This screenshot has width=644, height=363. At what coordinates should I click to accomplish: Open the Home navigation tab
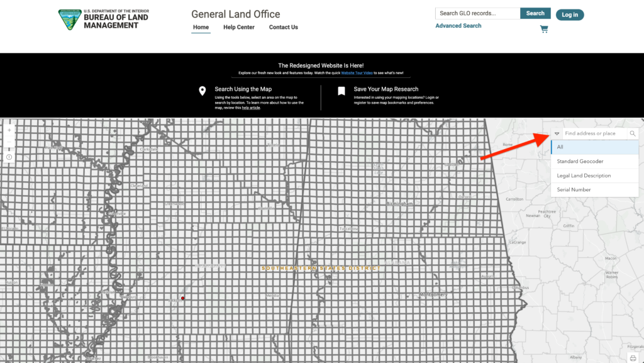point(201,27)
